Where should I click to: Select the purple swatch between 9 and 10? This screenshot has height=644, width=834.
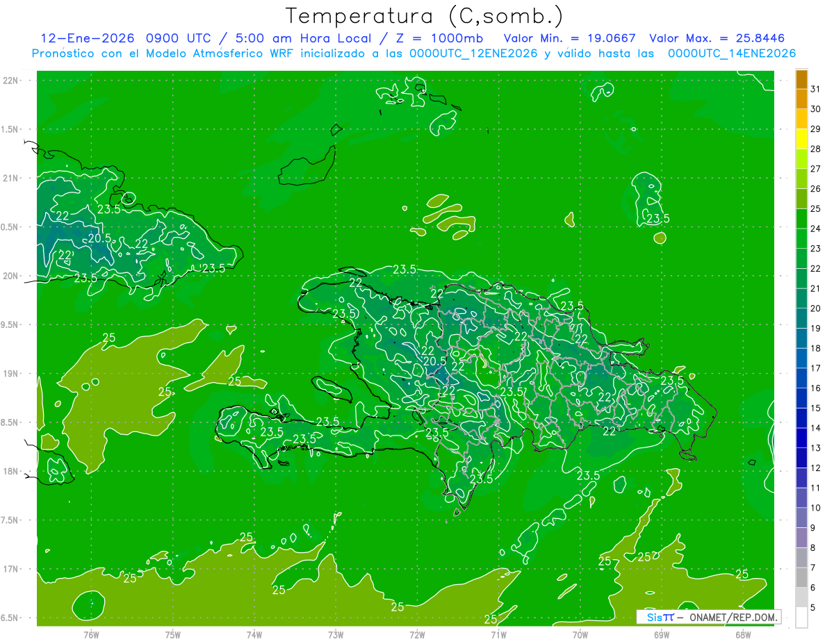coord(801,518)
